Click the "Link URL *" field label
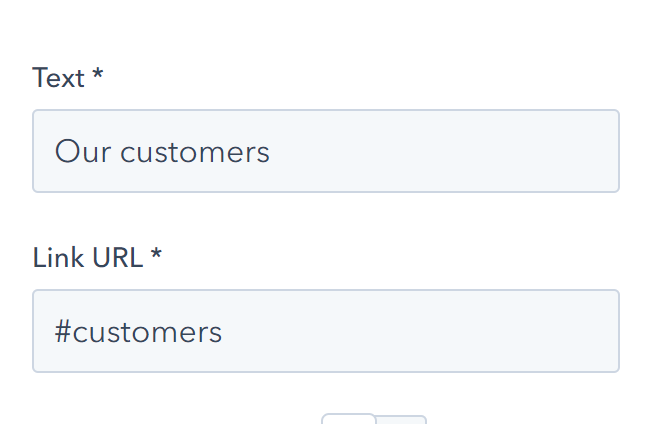This screenshot has height=424, width=650. pos(96,258)
